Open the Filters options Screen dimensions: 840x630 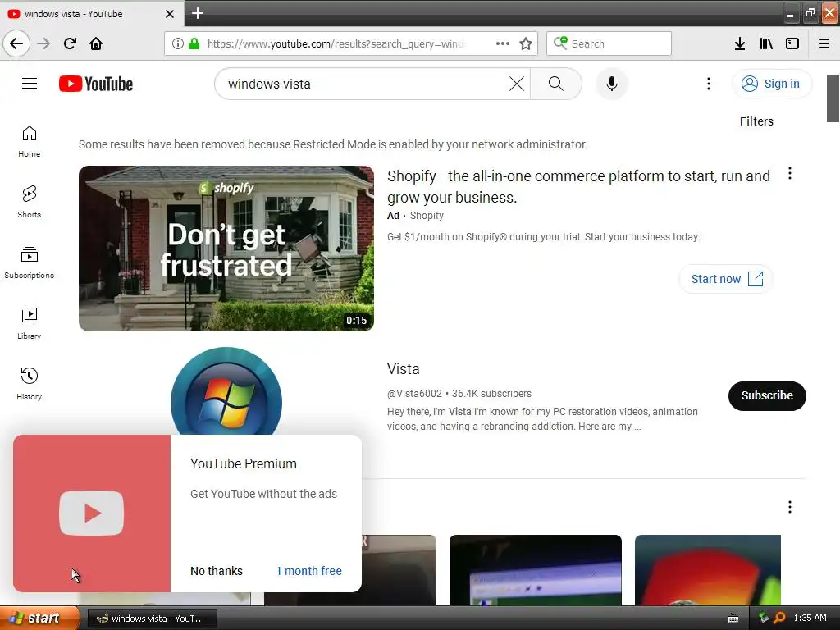tap(756, 121)
